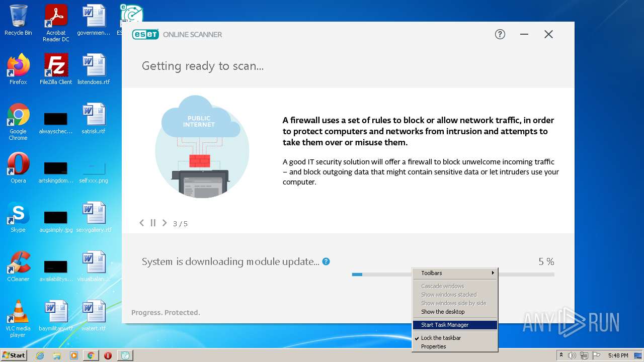644x362 pixels.
Task: Open the Recycle Bin icon
Action: point(18,20)
